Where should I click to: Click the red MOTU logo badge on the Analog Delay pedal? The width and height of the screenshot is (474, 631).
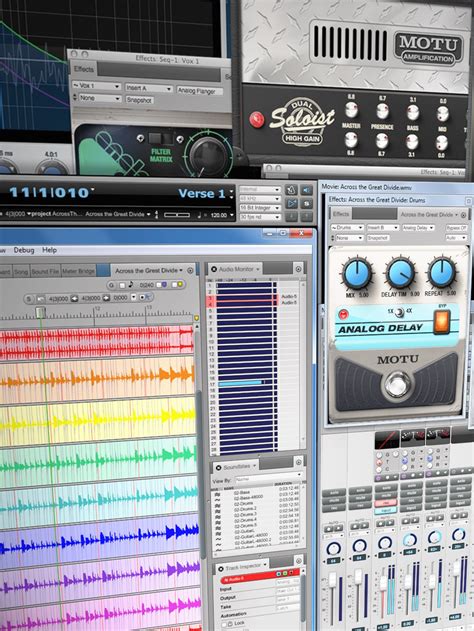344,314
